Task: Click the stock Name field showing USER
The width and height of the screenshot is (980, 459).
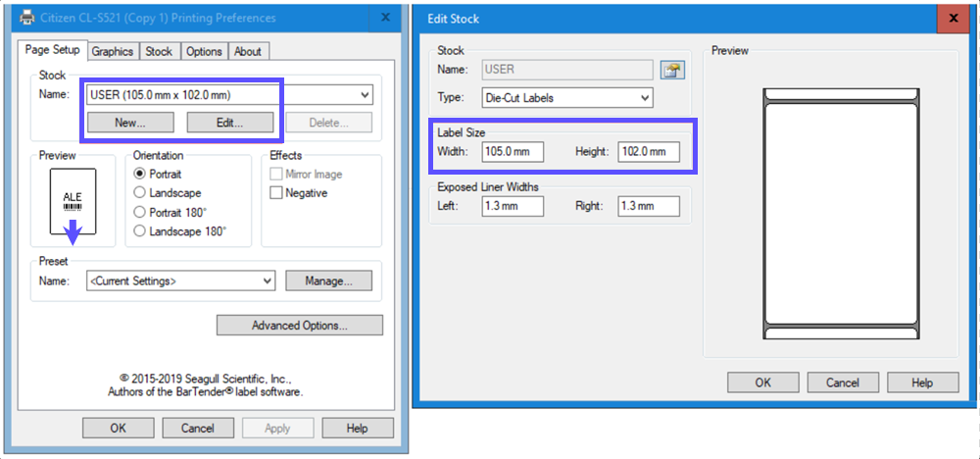Action: click(567, 70)
